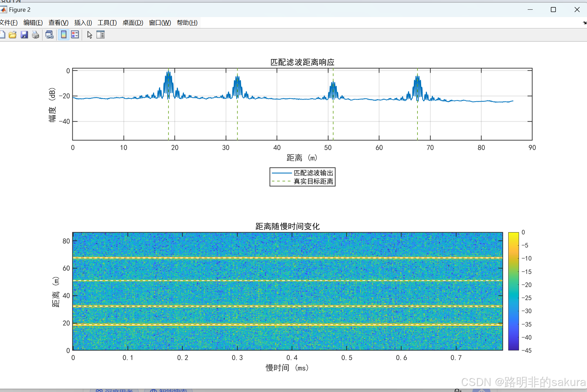Click the MATLAB logo in title bar
The width and height of the screenshot is (587, 392).
pyautogui.click(x=3, y=9)
